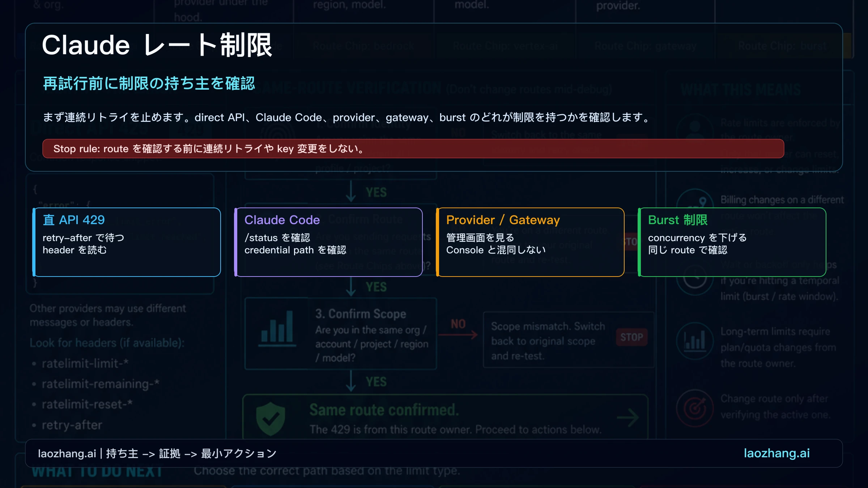Click the Claude レート制限 title
868x488 pixels.
pos(157,45)
